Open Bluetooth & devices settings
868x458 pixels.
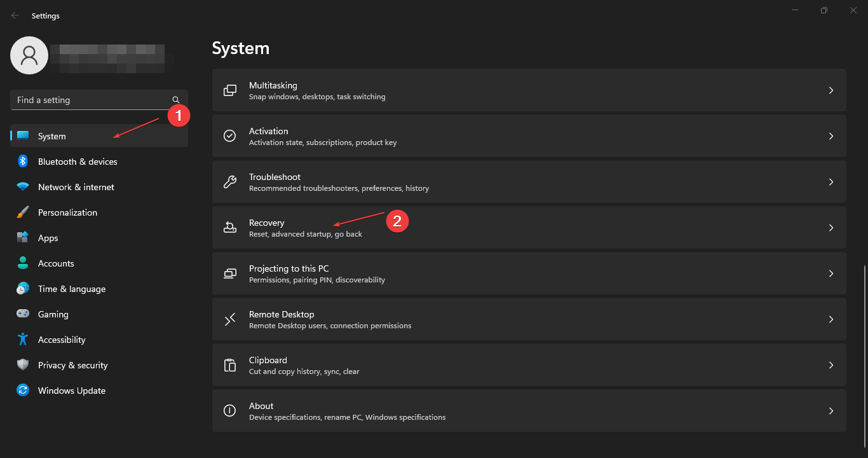(99, 162)
